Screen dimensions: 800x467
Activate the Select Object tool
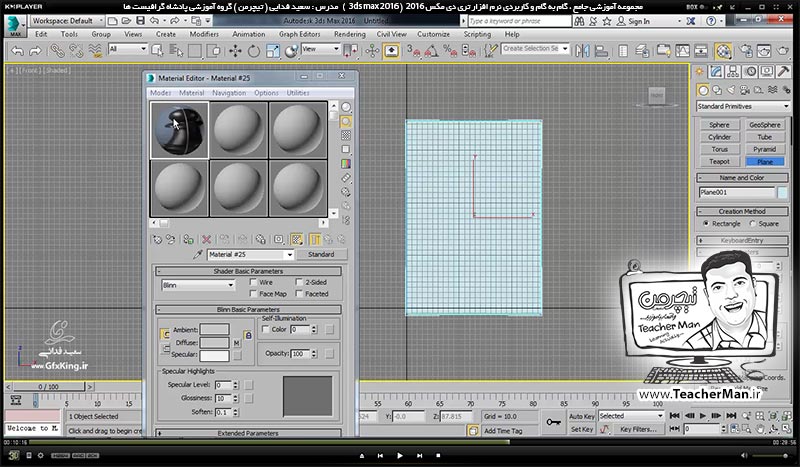coord(157,51)
